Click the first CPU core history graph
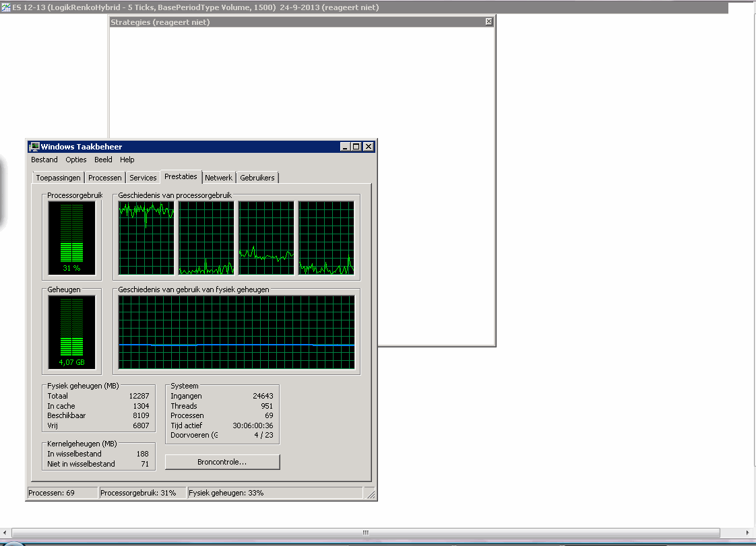 pos(147,238)
